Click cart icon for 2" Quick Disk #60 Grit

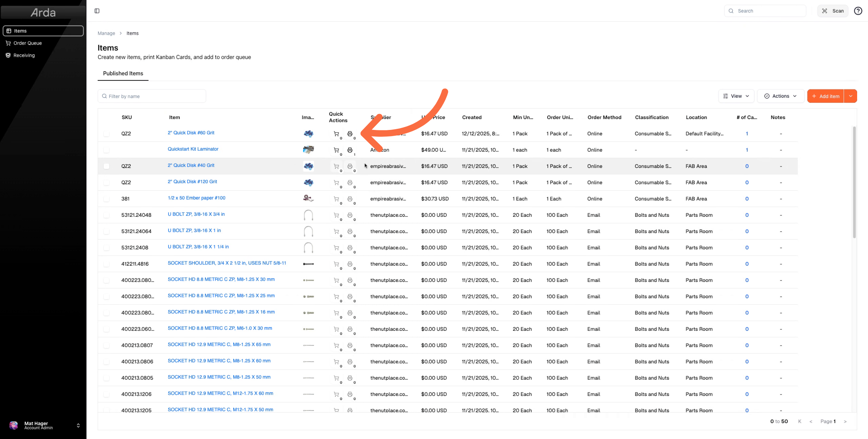click(x=336, y=134)
